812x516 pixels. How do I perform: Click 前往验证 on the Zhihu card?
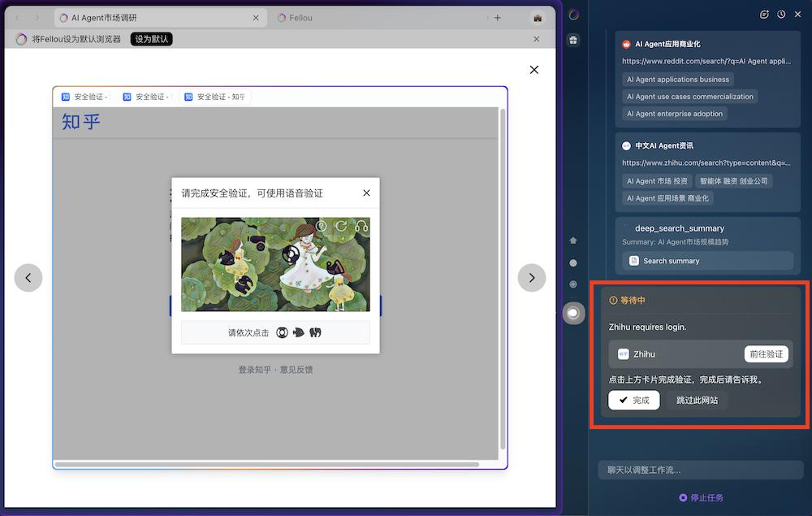point(767,353)
